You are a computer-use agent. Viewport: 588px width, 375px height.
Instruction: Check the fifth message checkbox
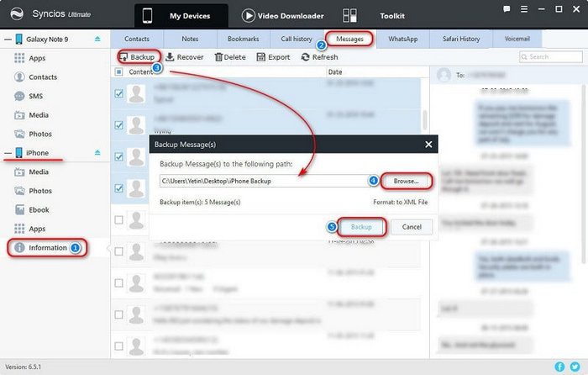118,220
